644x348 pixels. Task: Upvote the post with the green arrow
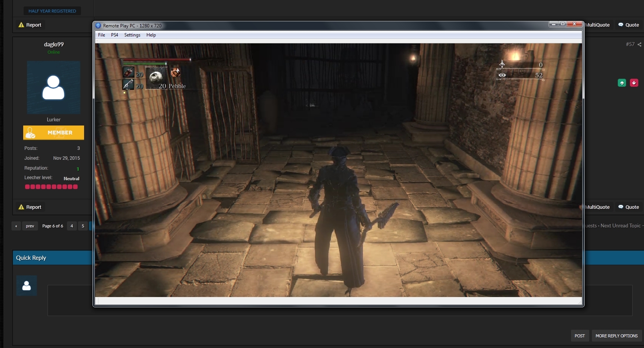coord(622,83)
